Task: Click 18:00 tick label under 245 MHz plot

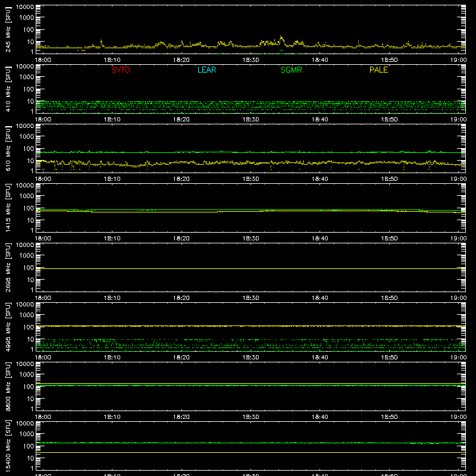Action: (43, 60)
